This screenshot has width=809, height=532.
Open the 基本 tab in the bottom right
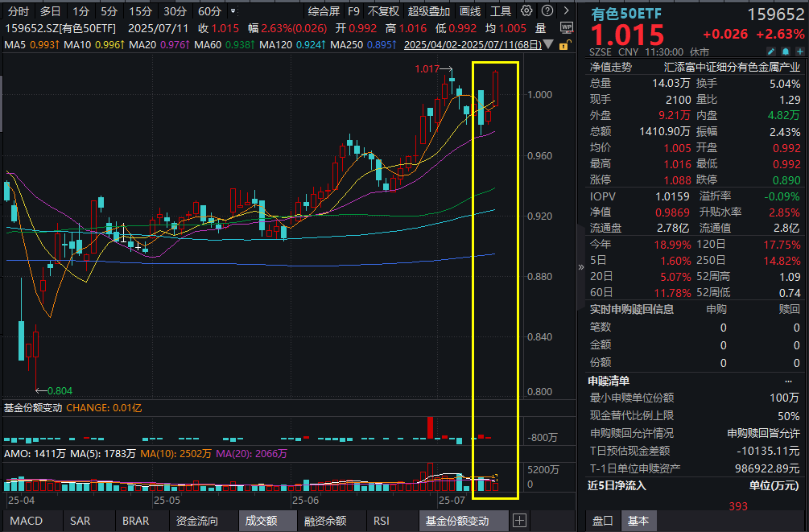pos(638,521)
